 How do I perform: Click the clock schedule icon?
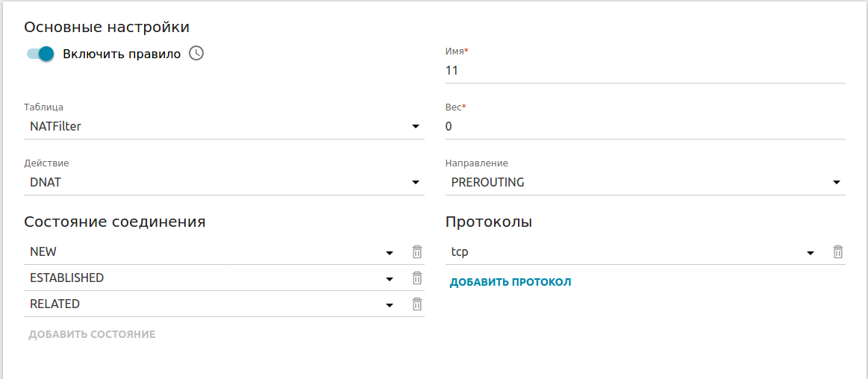(x=196, y=53)
